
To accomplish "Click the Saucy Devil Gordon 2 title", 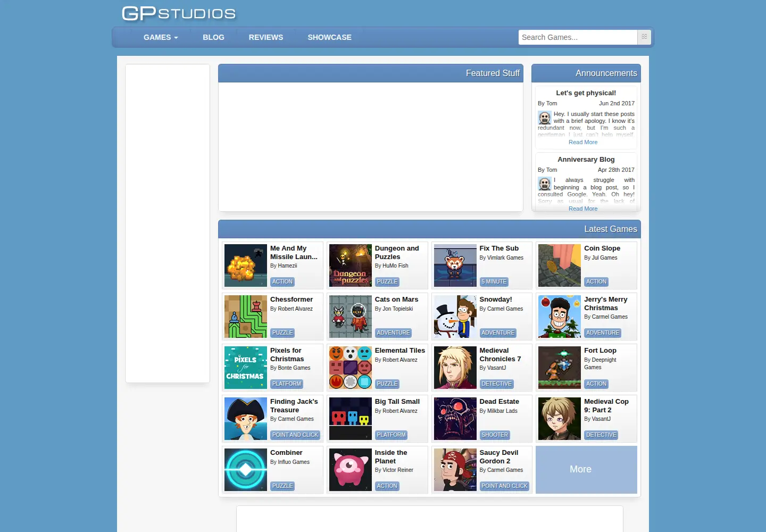I will (x=499, y=457).
